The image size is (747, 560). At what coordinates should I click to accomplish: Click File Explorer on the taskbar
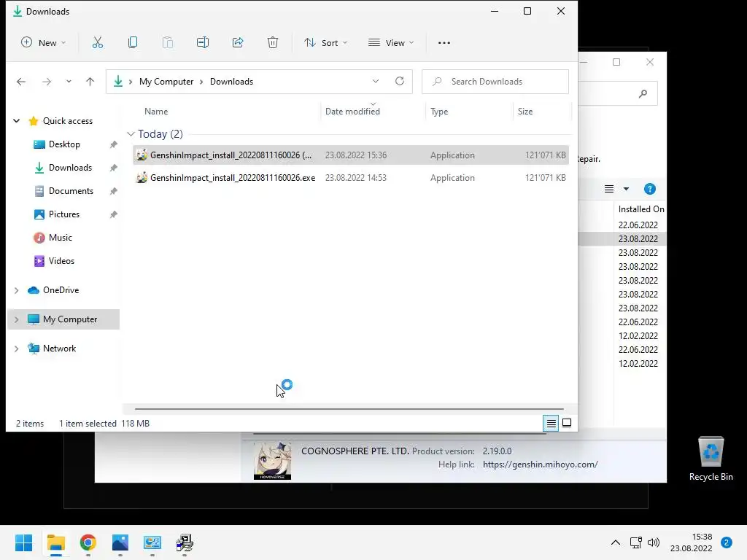56,542
